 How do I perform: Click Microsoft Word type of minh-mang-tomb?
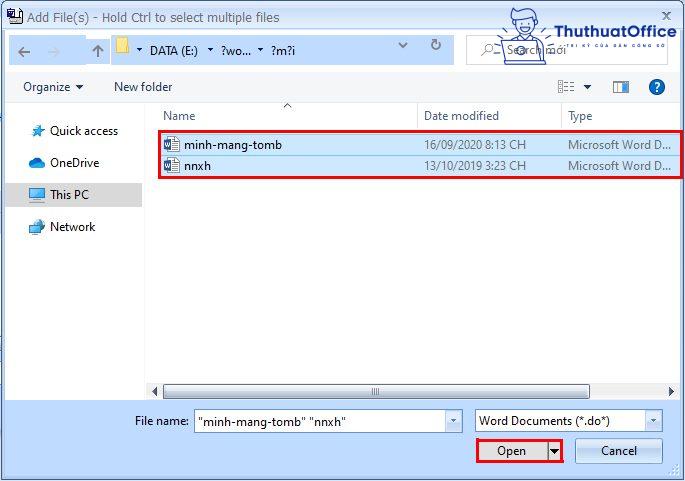click(x=619, y=145)
